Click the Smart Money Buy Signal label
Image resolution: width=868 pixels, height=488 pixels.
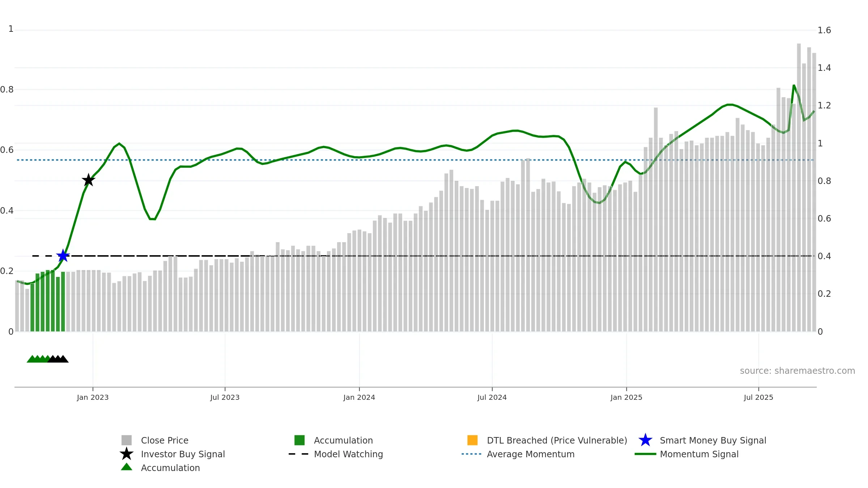tap(713, 440)
